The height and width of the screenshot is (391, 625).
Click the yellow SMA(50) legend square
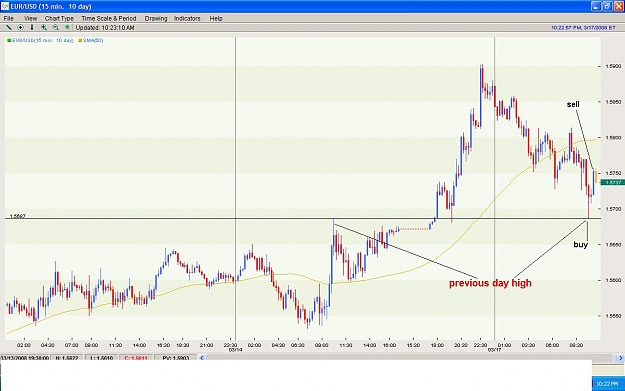80,40
